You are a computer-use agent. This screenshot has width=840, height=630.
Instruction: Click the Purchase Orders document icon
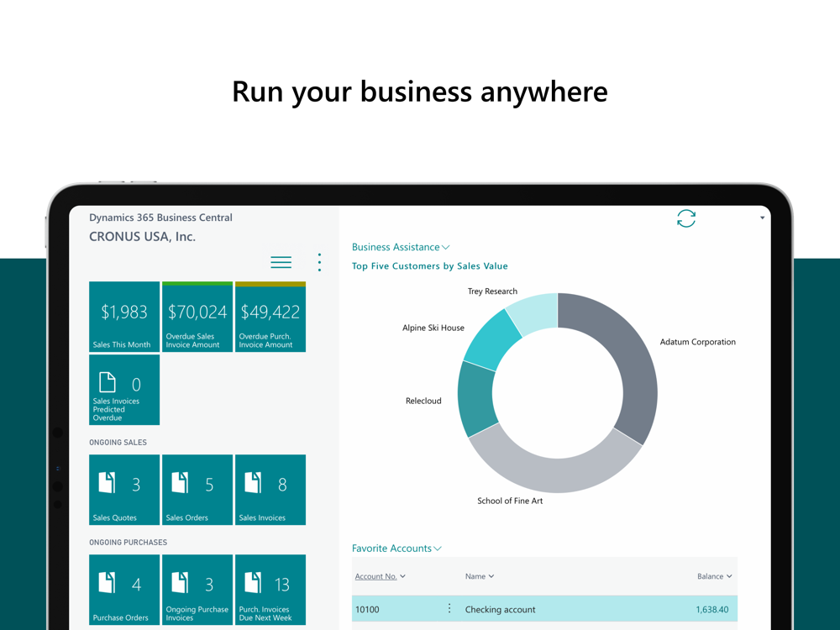107,582
